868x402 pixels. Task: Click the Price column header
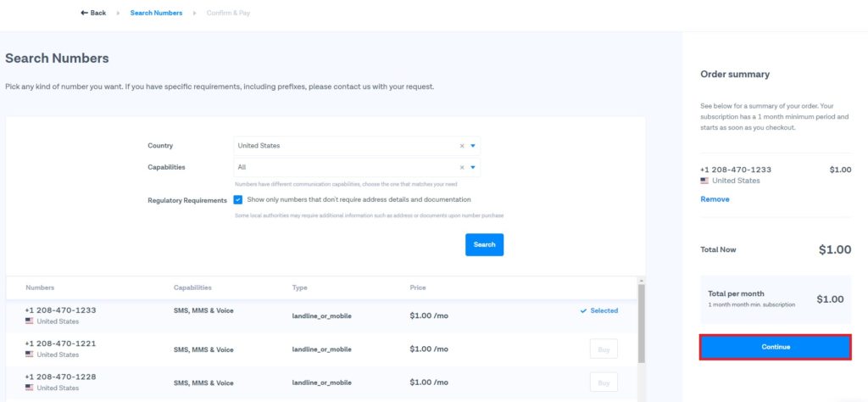click(418, 288)
